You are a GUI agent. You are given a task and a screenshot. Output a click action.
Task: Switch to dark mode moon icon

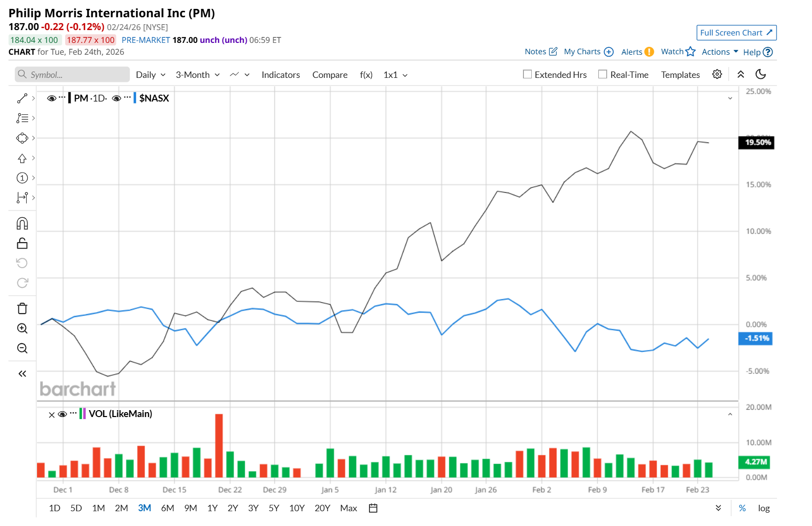pos(761,74)
